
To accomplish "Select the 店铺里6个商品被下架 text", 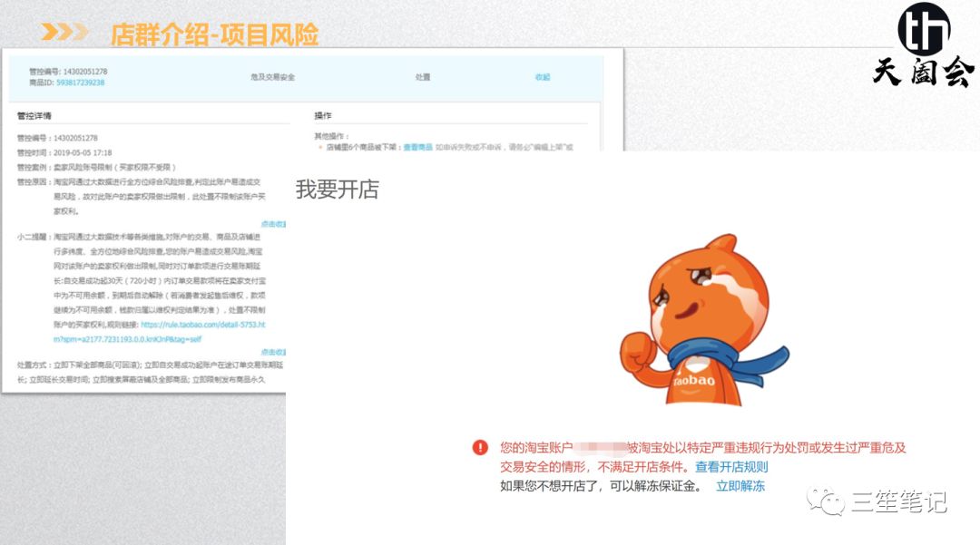I will 361,147.
